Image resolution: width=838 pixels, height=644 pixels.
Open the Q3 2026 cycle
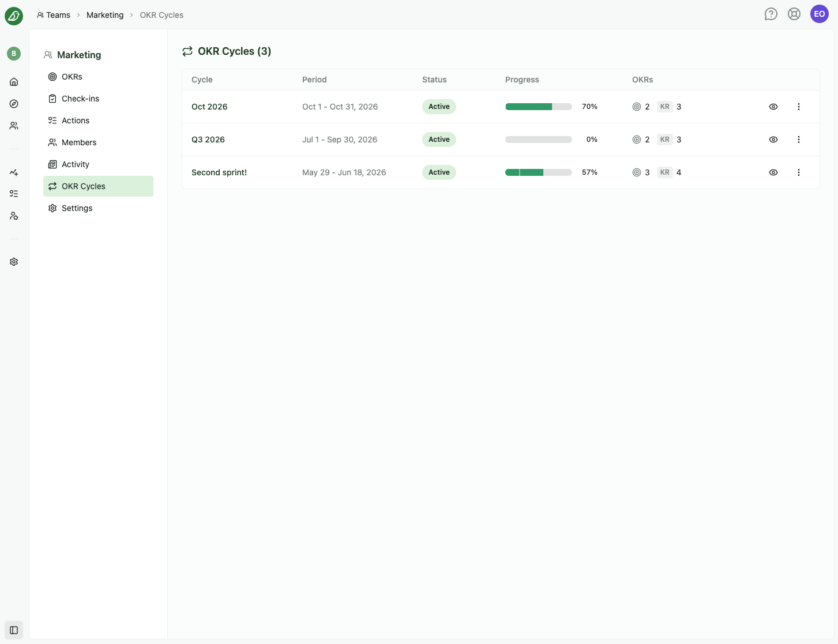208,140
